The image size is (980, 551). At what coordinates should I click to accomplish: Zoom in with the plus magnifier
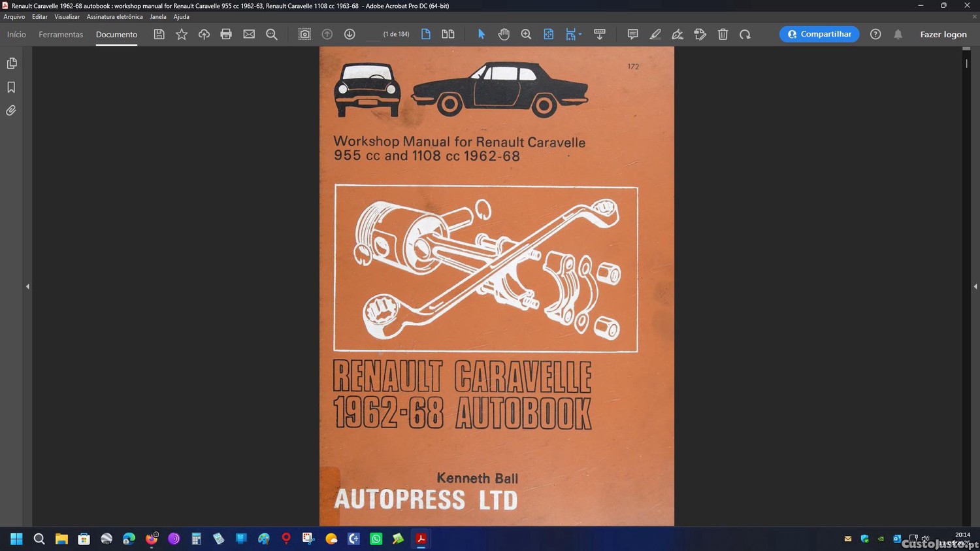[x=526, y=34]
